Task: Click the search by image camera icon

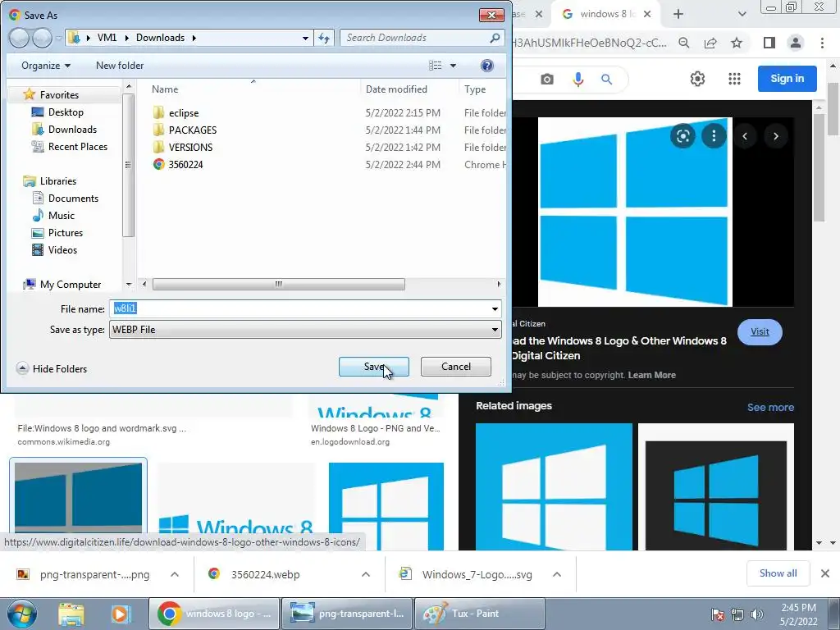Action: (547, 80)
